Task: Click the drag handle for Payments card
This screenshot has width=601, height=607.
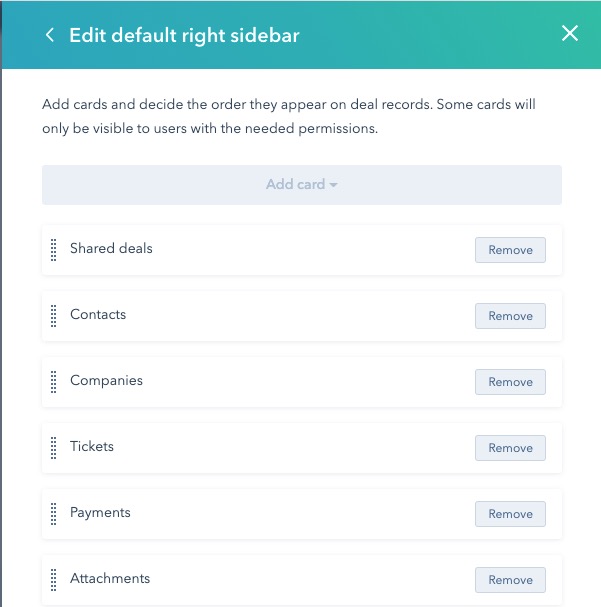Action: pyautogui.click(x=54, y=514)
